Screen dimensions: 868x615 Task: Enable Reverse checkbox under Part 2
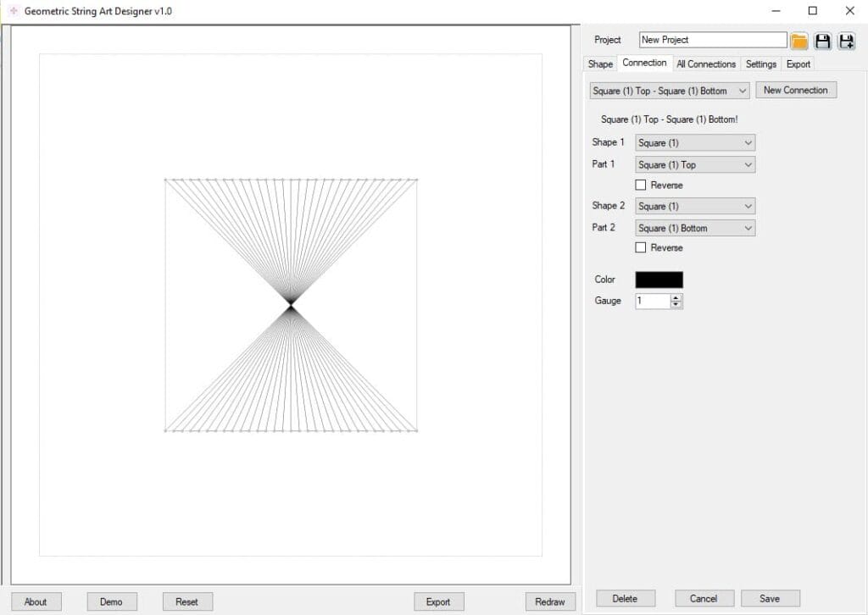pos(641,247)
